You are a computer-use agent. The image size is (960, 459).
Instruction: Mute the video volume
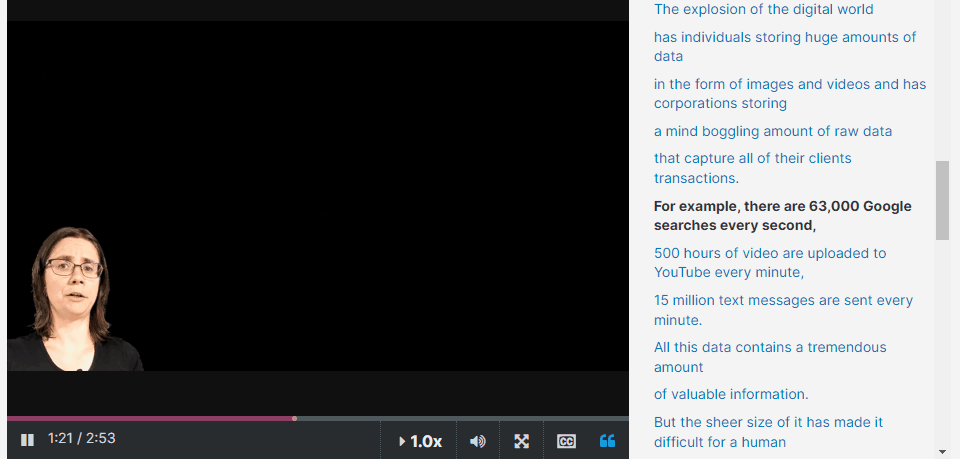click(x=478, y=441)
